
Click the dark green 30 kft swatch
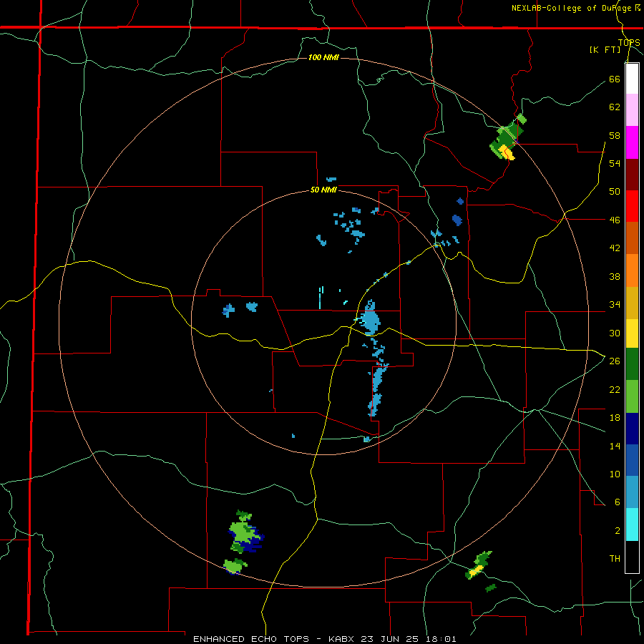632,364
